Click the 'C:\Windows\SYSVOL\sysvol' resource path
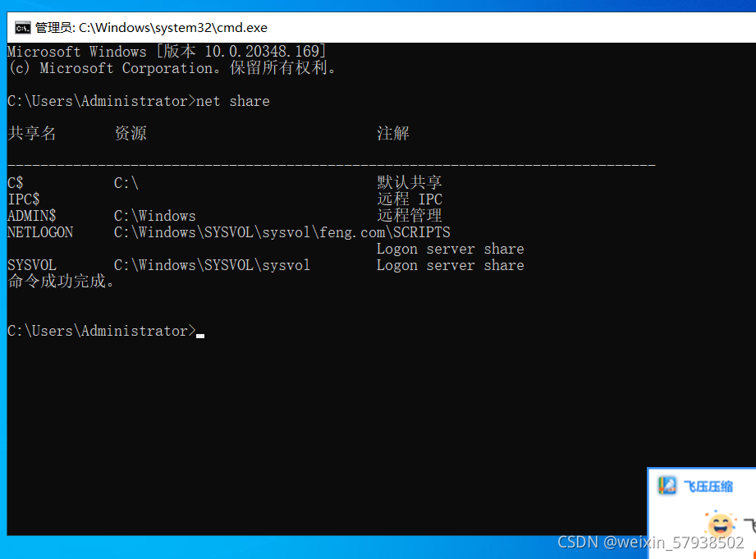This screenshot has width=756, height=559. tap(212, 265)
